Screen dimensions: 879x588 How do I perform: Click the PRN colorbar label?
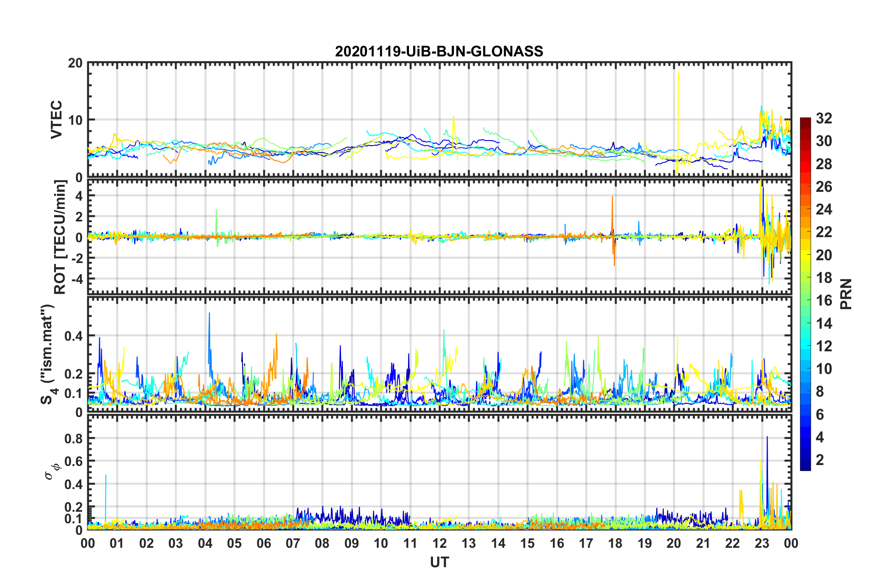tap(846, 294)
